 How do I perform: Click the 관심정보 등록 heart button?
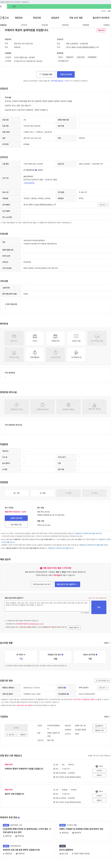pos(46,74)
